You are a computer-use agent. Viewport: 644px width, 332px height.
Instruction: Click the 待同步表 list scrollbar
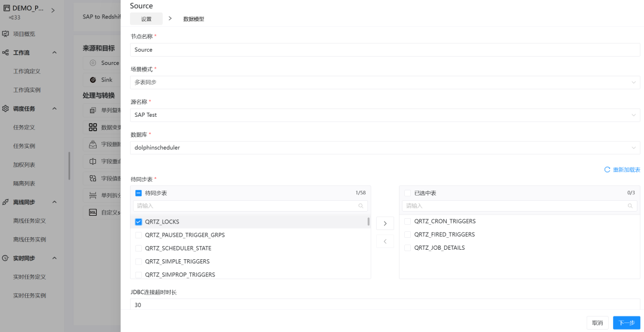[369, 222]
